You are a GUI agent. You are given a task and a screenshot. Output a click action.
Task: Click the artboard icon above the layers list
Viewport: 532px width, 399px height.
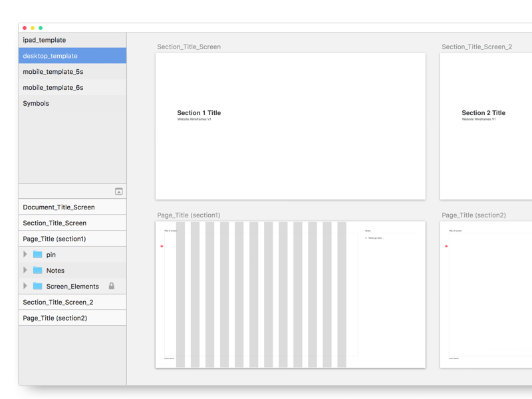117,191
